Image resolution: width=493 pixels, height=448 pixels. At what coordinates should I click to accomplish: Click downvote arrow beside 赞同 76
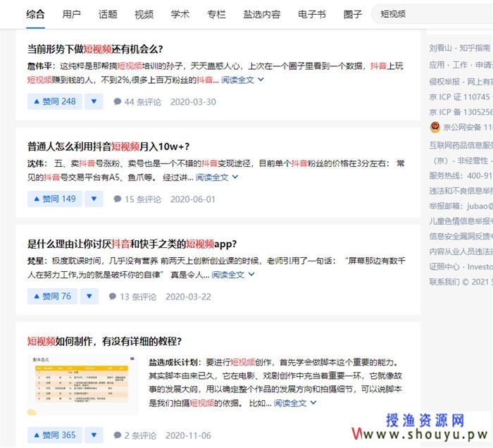[x=89, y=296]
